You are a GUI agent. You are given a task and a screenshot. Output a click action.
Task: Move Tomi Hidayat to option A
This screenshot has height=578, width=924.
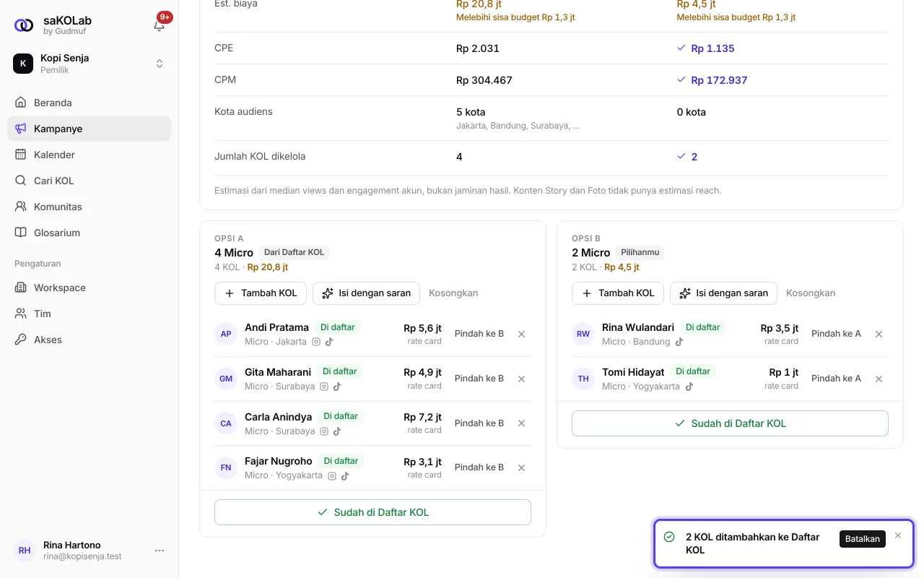[x=836, y=379]
